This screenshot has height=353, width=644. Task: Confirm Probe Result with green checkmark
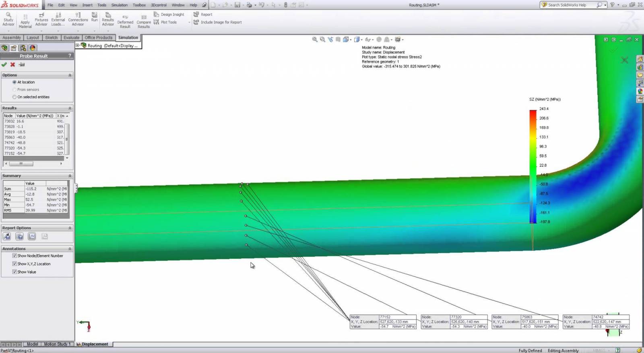[x=4, y=64]
